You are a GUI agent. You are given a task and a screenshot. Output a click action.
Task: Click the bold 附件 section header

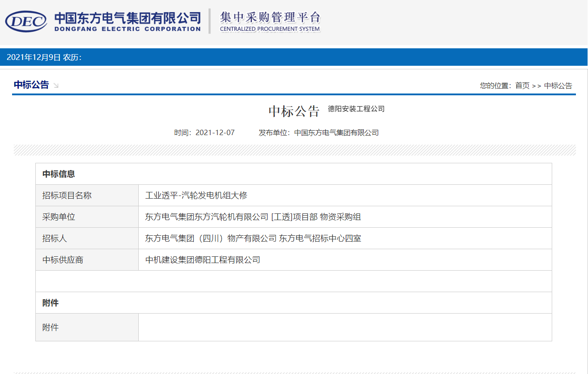(294, 303)
